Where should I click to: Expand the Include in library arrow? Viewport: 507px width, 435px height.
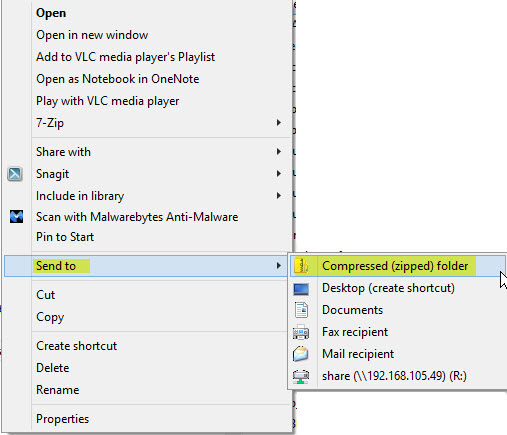coord(279,196)
